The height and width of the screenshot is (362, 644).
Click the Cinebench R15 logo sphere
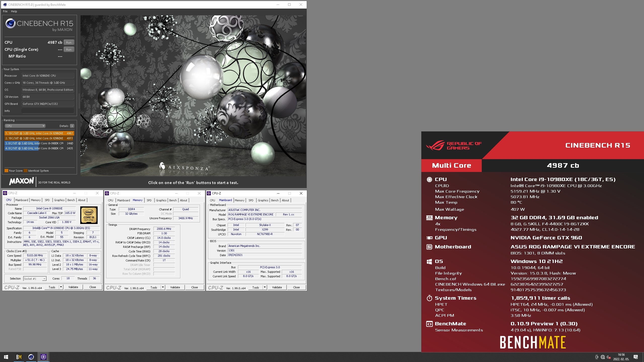point(11,23)
